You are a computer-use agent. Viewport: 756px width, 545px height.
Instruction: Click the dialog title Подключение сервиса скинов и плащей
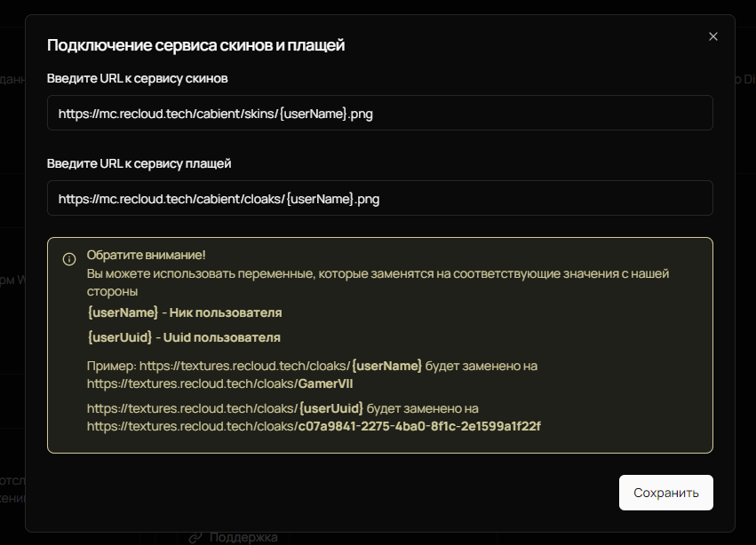[x=195, y=45]
